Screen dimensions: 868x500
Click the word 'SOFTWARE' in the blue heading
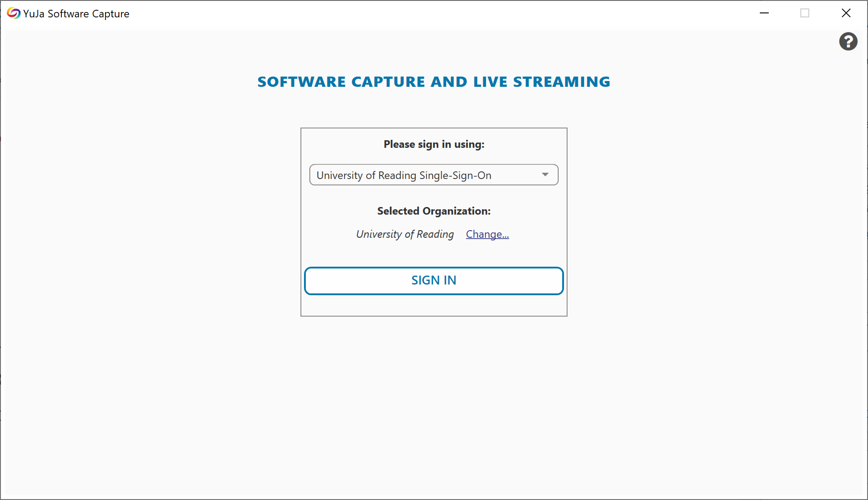pyautogui.click(x=301, y=82)
